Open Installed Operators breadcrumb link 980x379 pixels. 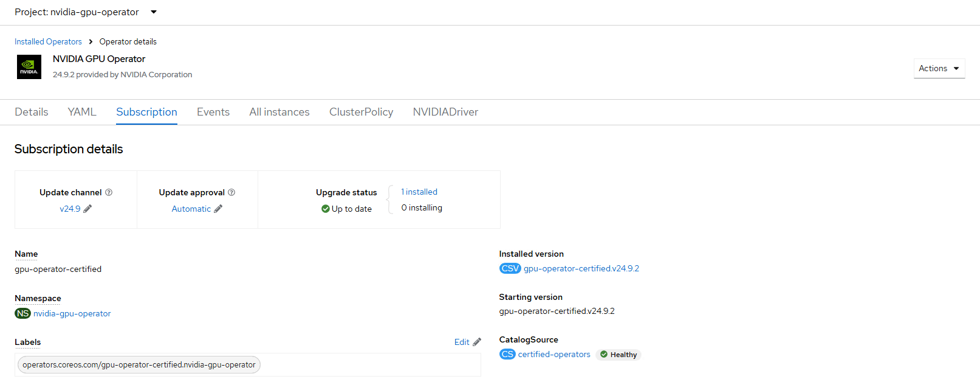coord(48,41)
